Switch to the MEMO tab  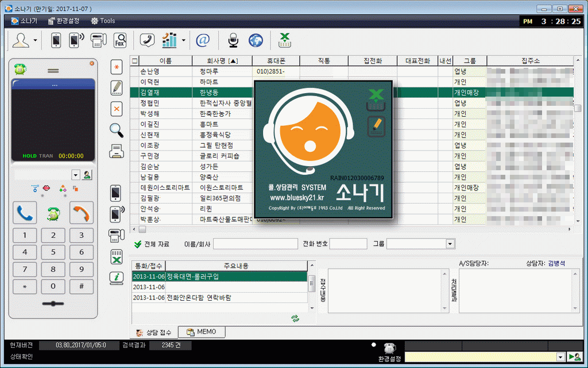coord(202,332)
